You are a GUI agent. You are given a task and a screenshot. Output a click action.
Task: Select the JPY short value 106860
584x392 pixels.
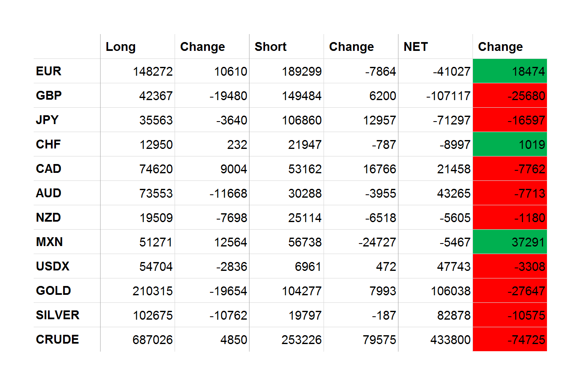(x=301, y=120)
